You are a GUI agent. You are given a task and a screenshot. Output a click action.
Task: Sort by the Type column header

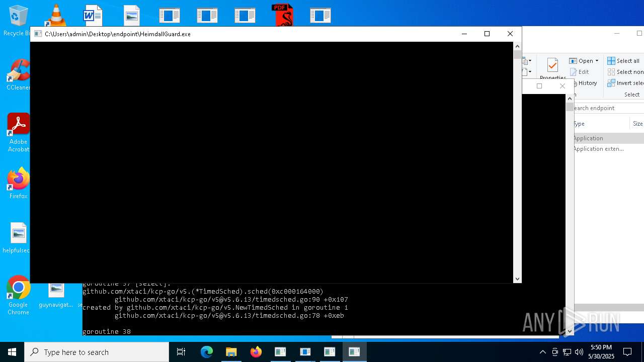click(x=601, y=124)
